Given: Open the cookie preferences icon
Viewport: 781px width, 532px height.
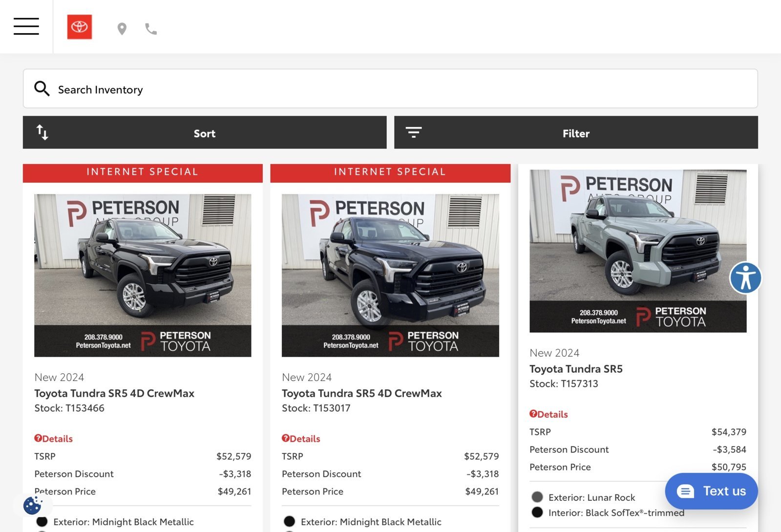Looking at the screenshot, I should [33, 505].
